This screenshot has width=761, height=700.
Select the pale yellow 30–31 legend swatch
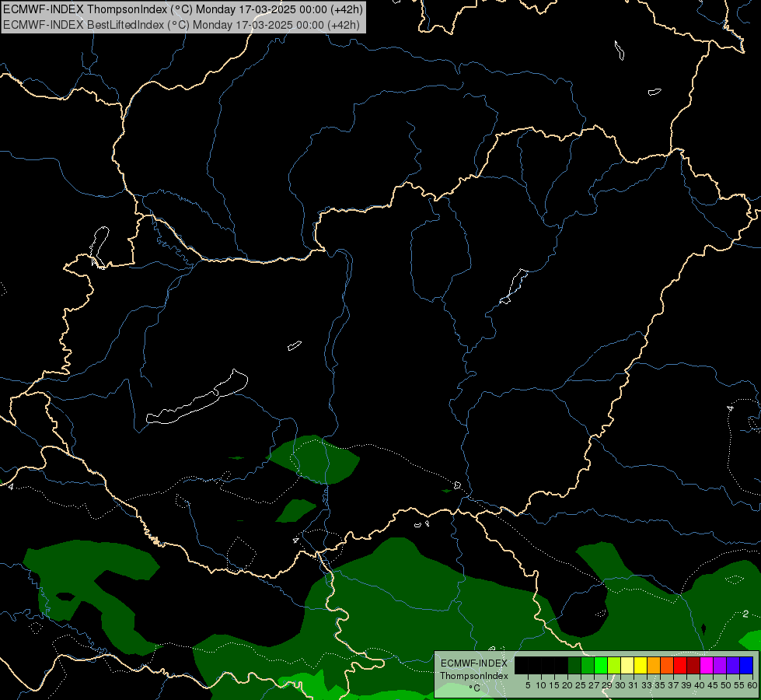pyautogui.click(x=627, y=665)
